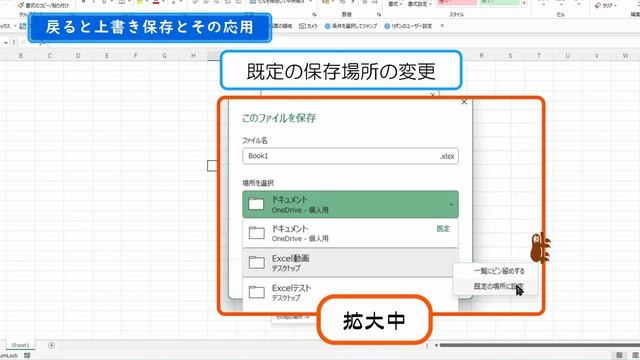The height and width of the screenshot is (360, 640).
Task: Expand the cell styles gallery arrow
Action: click(524, 3)
